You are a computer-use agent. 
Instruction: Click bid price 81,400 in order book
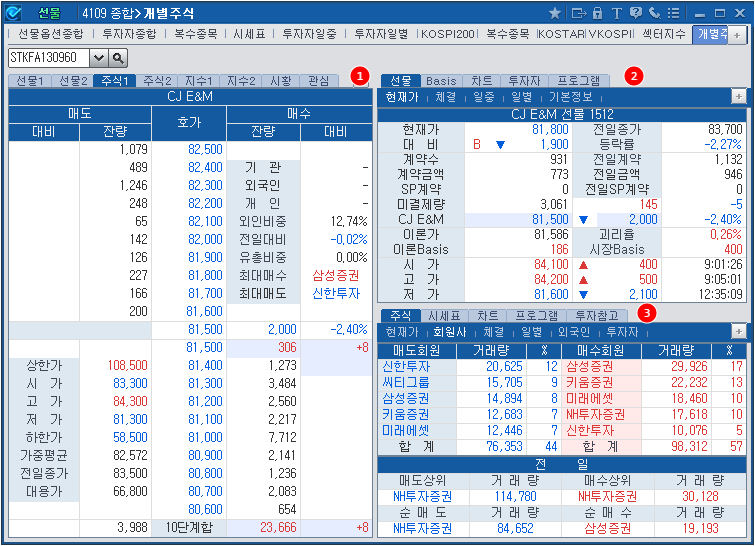205,365
